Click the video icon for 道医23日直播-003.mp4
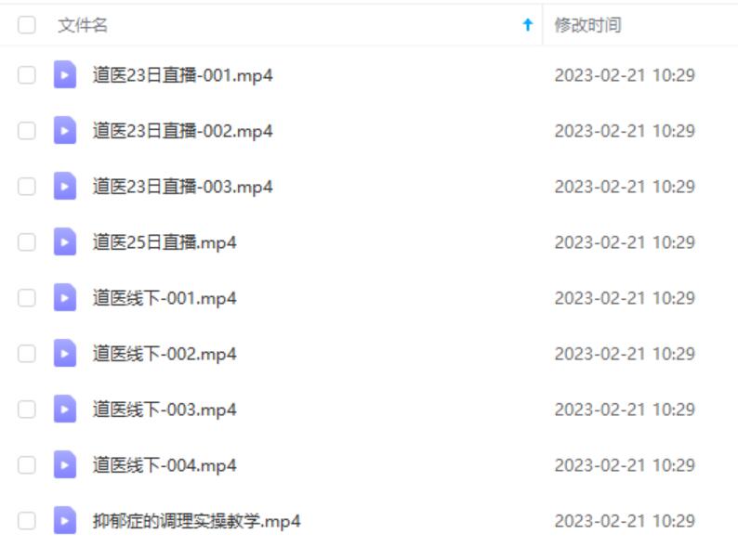738x560 pixels. (65, 186)
